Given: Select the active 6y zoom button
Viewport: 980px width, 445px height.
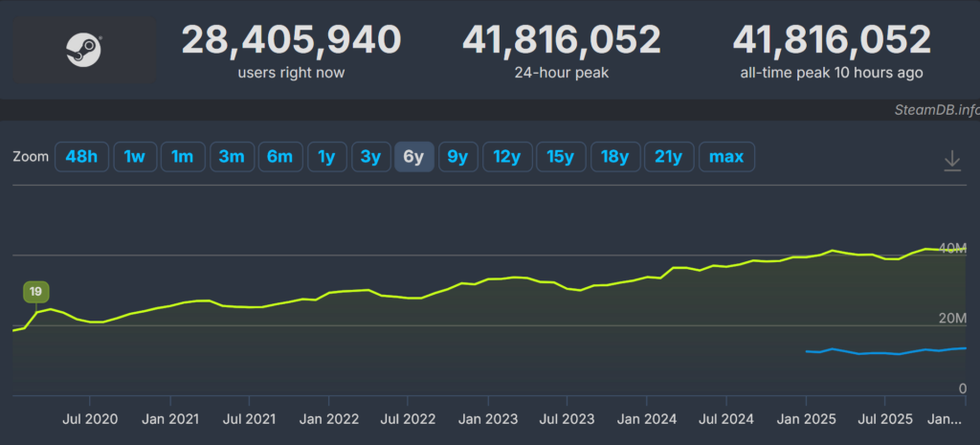Looking at the screenshot, I should (414, 157).
